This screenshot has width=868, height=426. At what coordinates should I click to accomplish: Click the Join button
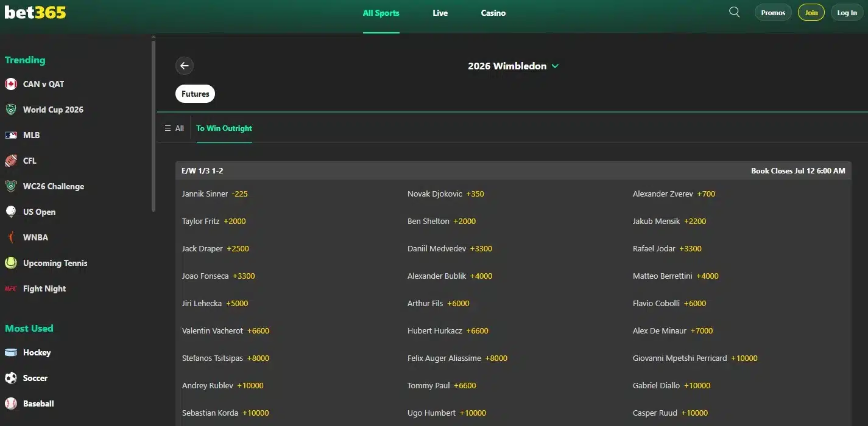[x=811, y=13]
